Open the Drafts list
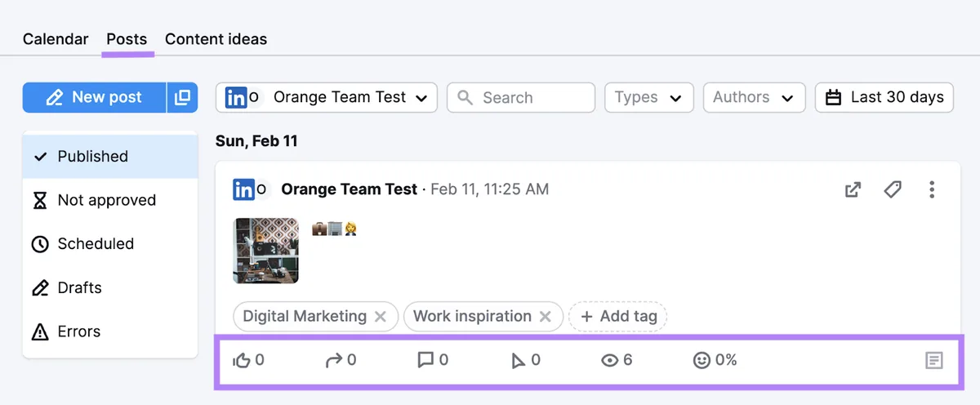 click(x=110, y=287)
